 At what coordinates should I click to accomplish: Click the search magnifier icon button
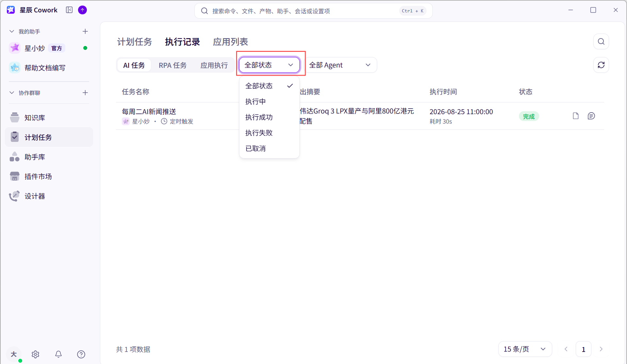pyautogui.click(x=601, y=41)
